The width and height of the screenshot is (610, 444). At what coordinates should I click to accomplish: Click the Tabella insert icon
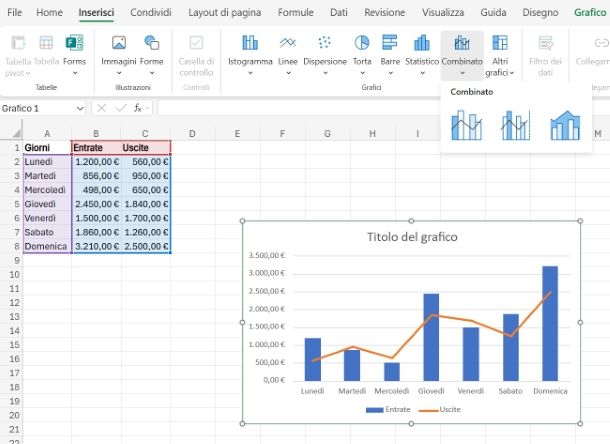point(46,43)
